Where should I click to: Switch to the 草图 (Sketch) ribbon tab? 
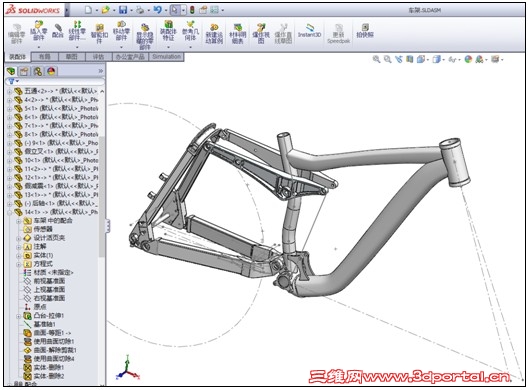click(x=72, y=57)
